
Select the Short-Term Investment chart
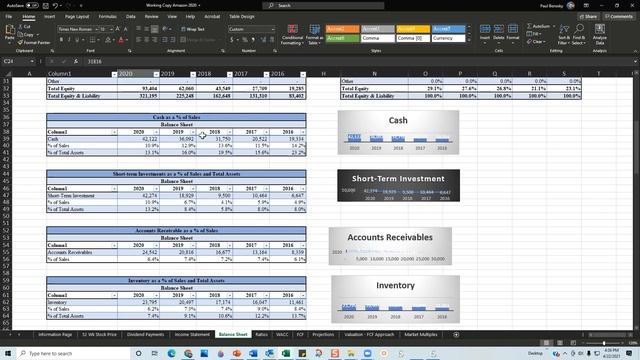coord(398,185)
